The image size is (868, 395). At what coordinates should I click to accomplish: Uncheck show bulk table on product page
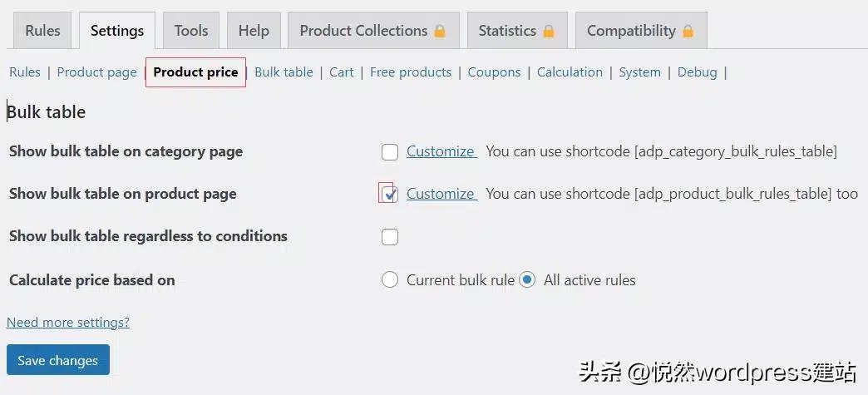pyautogui.click(x=390, y=194)
